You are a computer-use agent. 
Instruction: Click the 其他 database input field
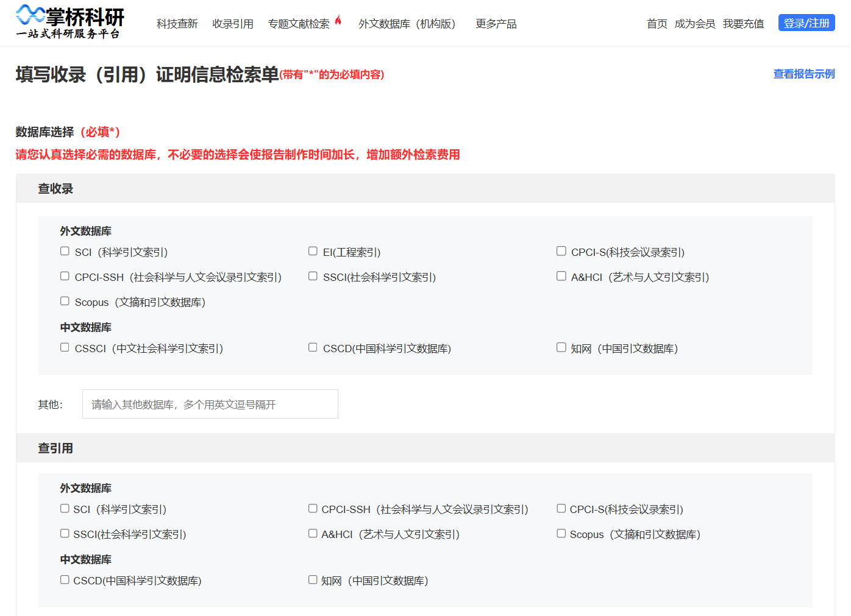[210, 404]
